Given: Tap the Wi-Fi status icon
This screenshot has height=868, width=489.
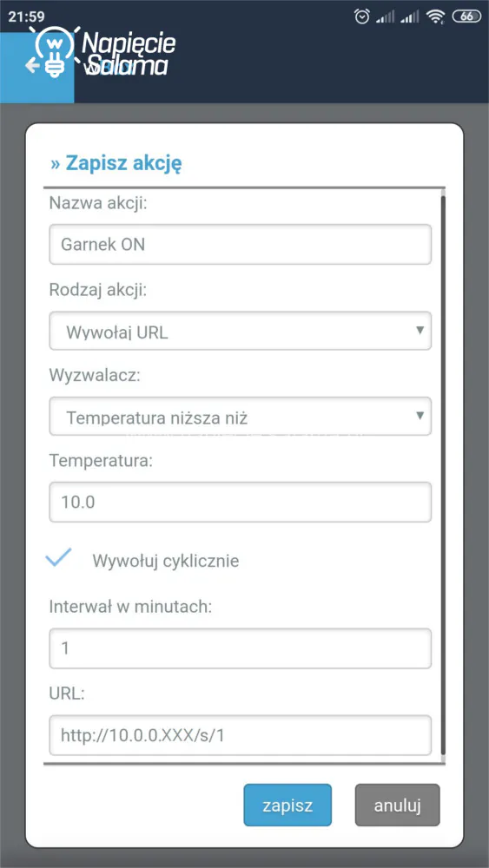Looking at the screenshot, I should click(436, 17).
